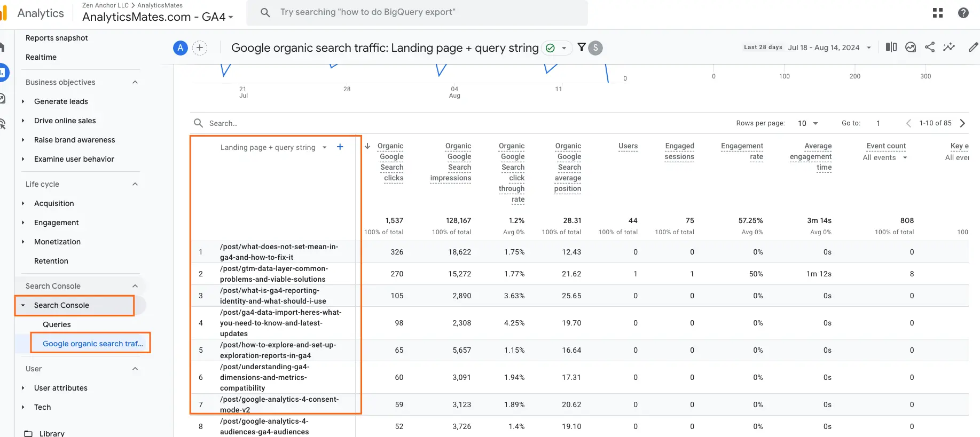Viewport: 980px width, 437px height.
Task: Click the search magnifier icon in top bar
Action: [x=265, y=12]
